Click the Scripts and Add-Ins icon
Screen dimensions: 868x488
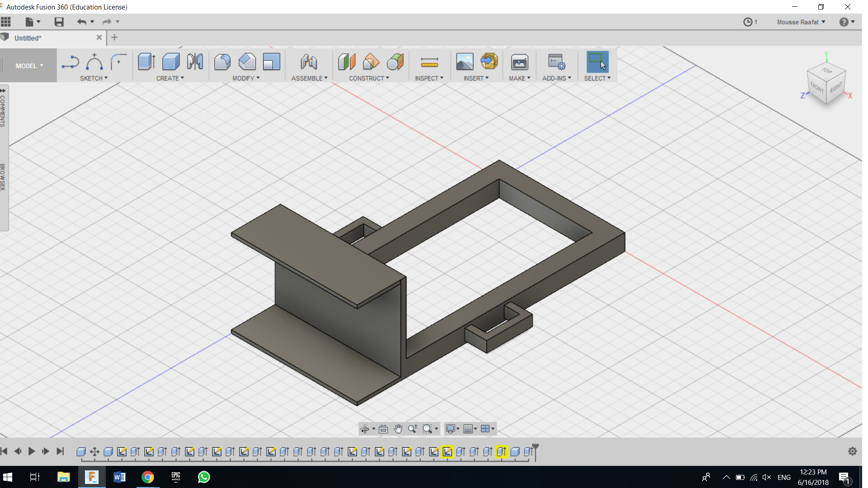557,62
